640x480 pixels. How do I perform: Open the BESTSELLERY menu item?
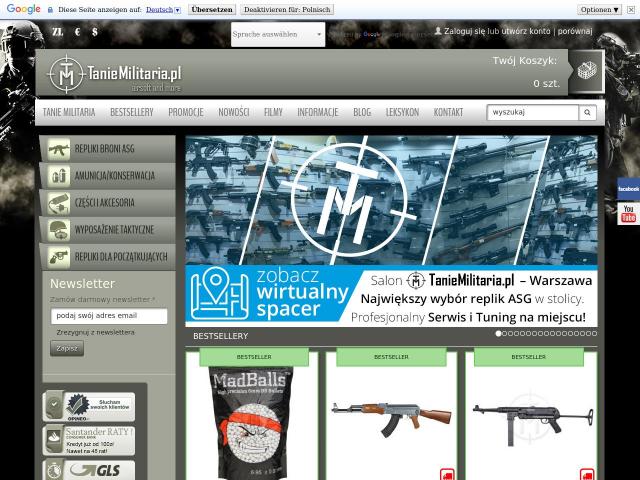pyautogui.click(x=132, y=112)
